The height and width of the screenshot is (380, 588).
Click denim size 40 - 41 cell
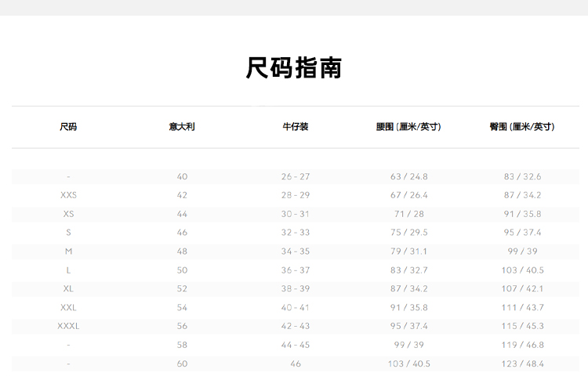pos(296,308)
